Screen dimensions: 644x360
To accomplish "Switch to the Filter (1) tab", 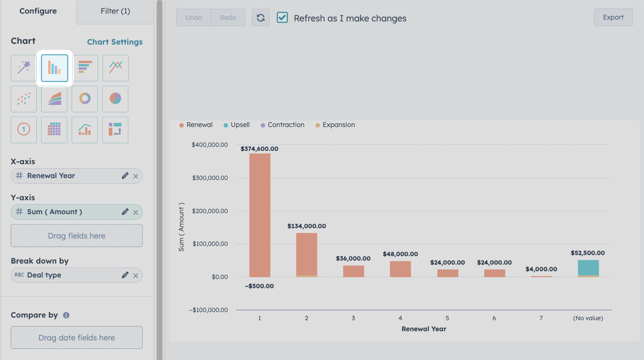I will point(115,11).
